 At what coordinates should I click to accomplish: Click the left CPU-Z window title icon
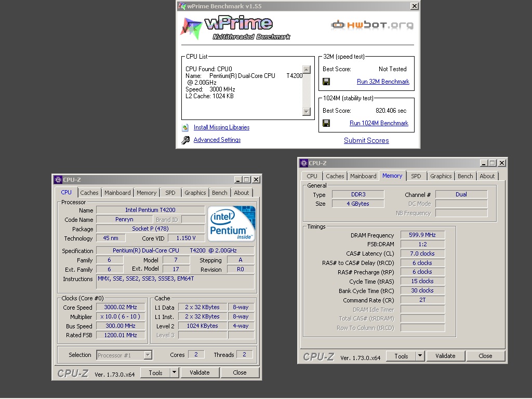[58, 179]
